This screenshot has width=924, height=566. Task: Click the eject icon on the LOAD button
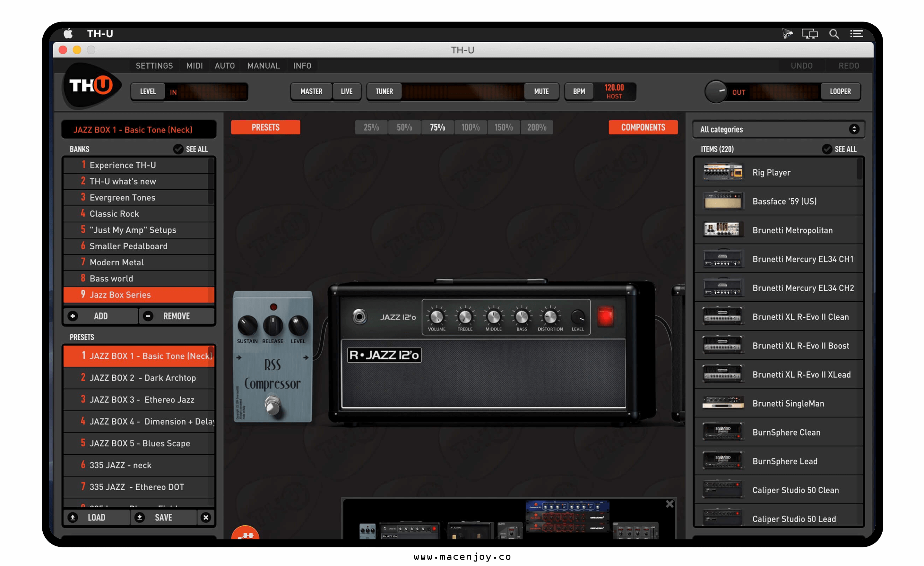[x=72, y=517]
